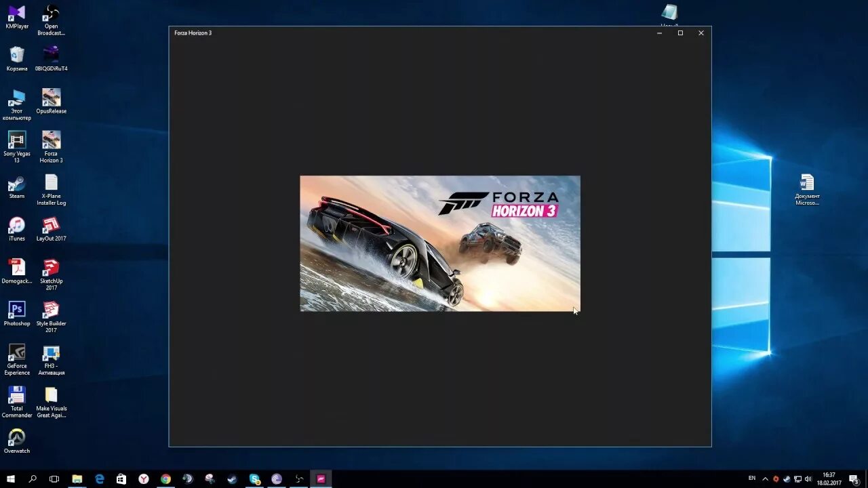Open the Action Center notifications icon
This screenshot has width=868, height=488.
[854, 479]
